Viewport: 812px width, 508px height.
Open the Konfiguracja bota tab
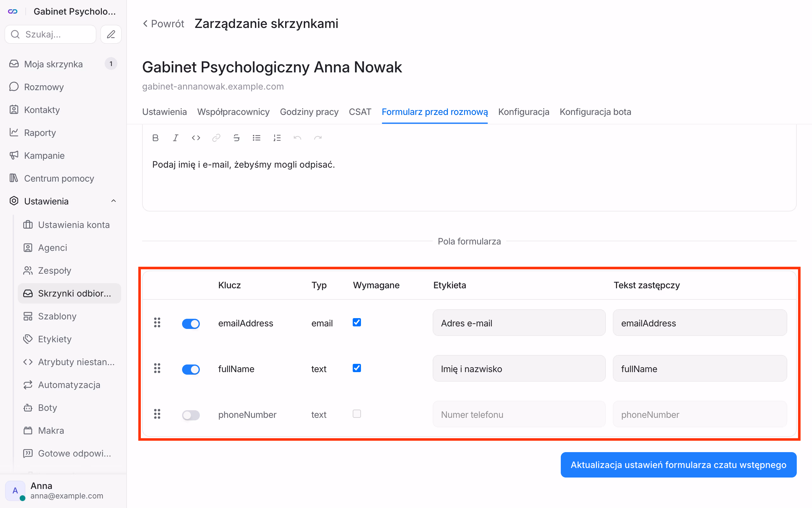pyautogui.click(x=595, y=112)
